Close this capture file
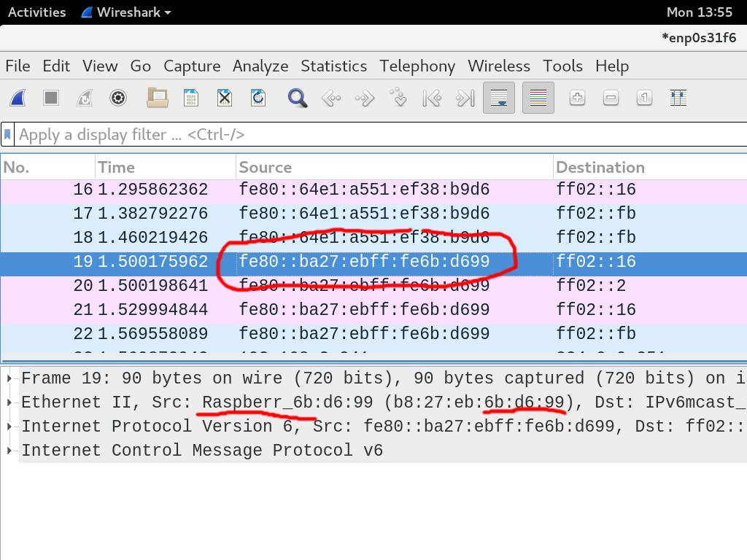747x560 pixels. coord(225,98)
